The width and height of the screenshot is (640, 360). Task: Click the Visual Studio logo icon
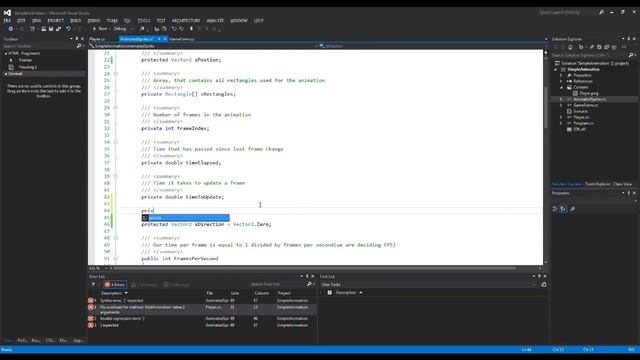(7, 13)
